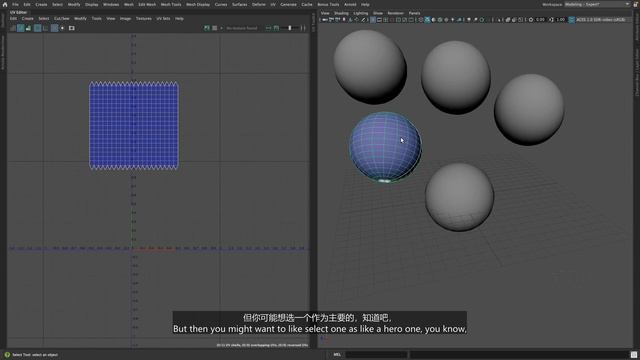Screen dimensions: 640x360
Task: Open Lighting menu in viewport panel
Action: (360, 13)
